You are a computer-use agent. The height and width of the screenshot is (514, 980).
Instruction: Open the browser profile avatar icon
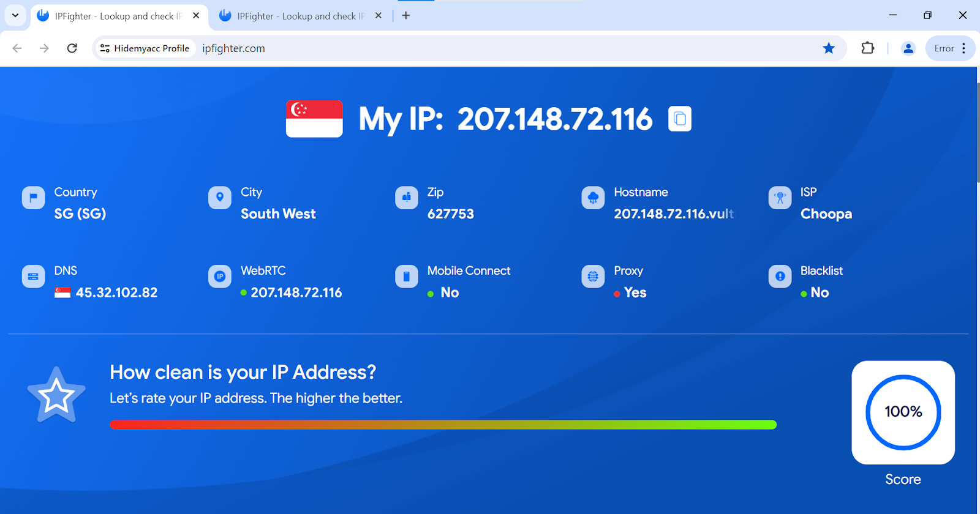[x=908, y=48]
